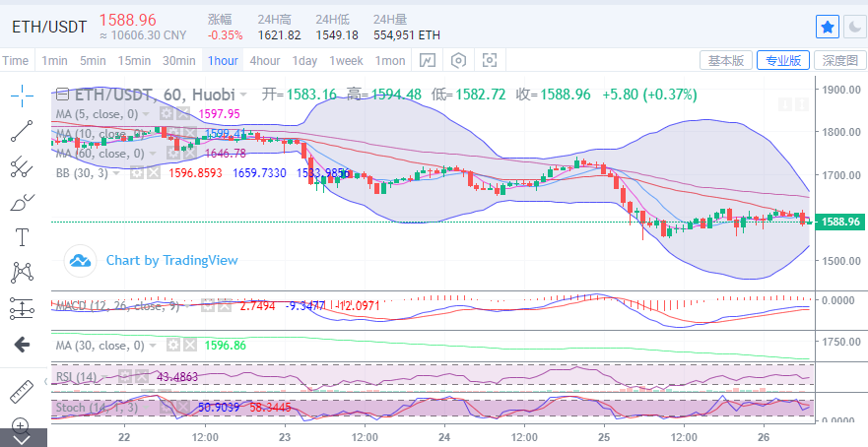Open settings for MA (5, close, 0)
The height and width of the screenshot is (447, 868).
165,114
